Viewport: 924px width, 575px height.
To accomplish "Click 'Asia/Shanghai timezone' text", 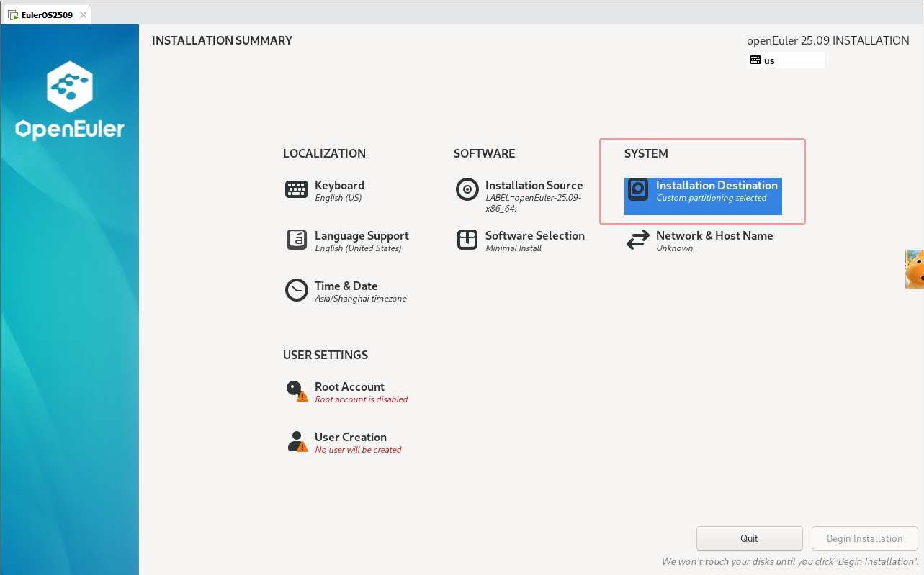I will pyautogui.click(x=361, y=299).
